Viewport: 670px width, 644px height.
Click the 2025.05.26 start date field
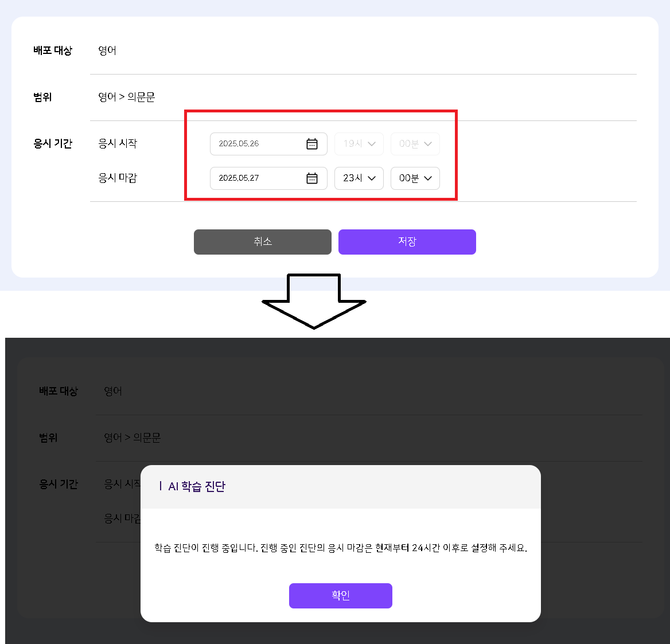click(255, 144)
